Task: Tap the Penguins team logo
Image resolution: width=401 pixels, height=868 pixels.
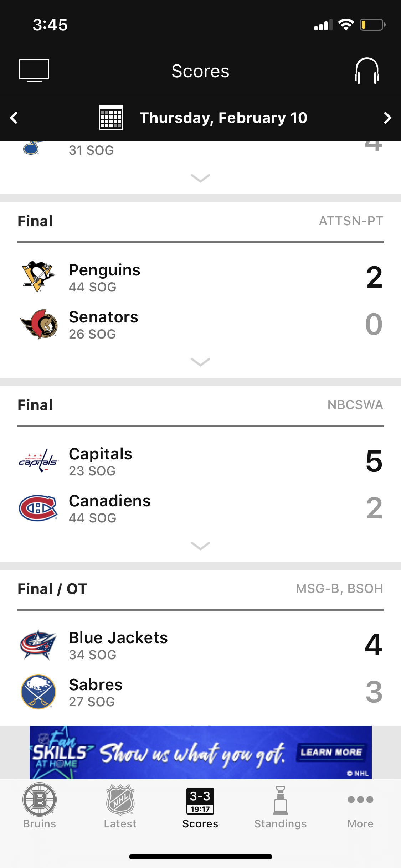Action: click(38, 277)
